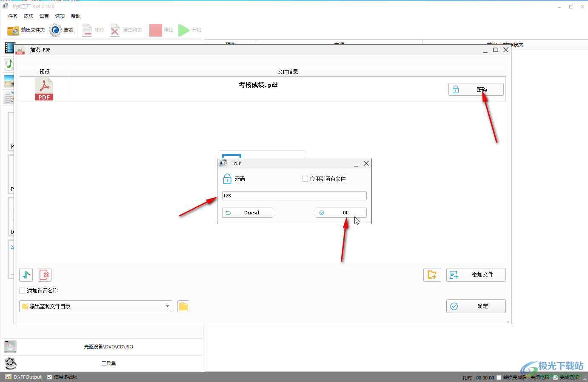Click the 预览 column header in 加密 PDF
This screenshot has width=588, height=382.
45,71
